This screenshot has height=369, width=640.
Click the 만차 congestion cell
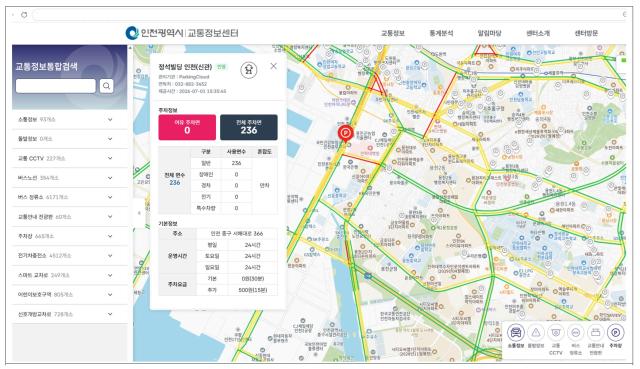point(264,185)
